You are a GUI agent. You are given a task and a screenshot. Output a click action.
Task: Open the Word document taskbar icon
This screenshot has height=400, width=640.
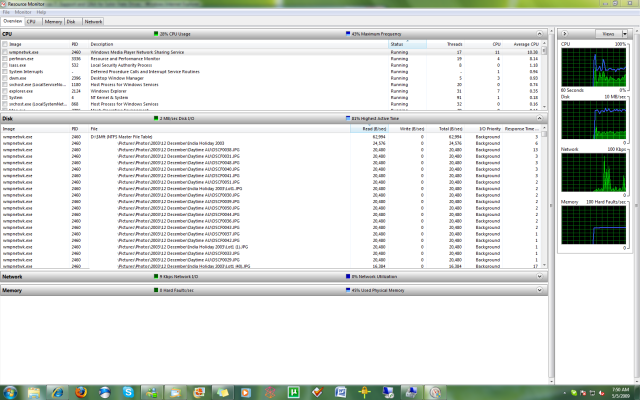(x=341, y=392)
